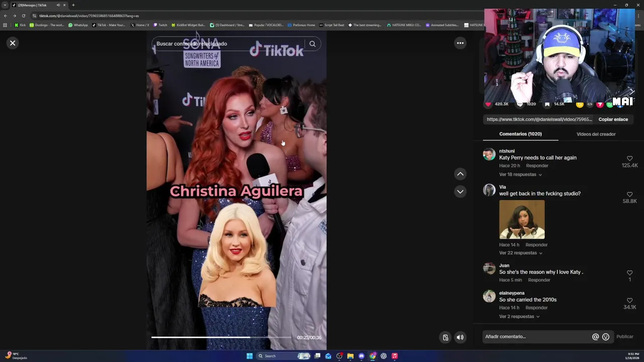The width and height of the screenshot is (644, 362).
Task: Click the taskbar Search box
Action: pos(283,356)
